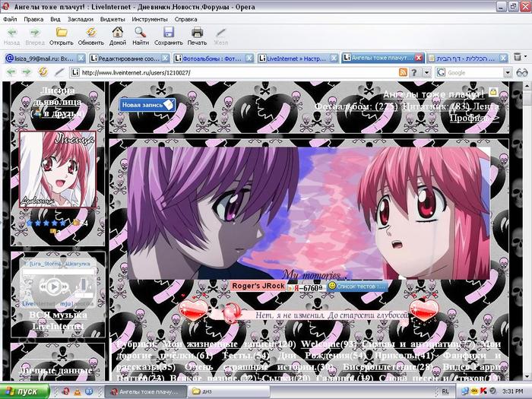This screenshot has height=399, width=532.
Task: Click the Вперед forward toolbar button
Action: pyautogui.click(x=35, y=36)
